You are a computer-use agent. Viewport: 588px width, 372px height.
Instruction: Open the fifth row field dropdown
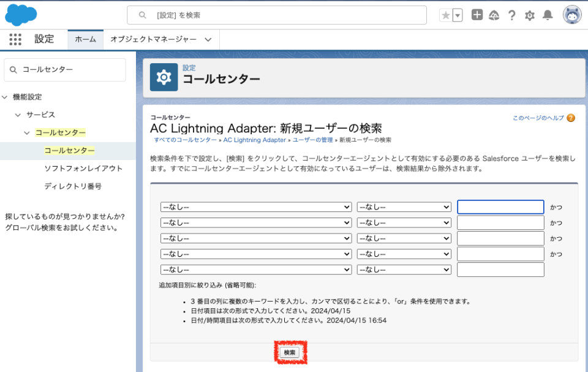pos(256,270)
